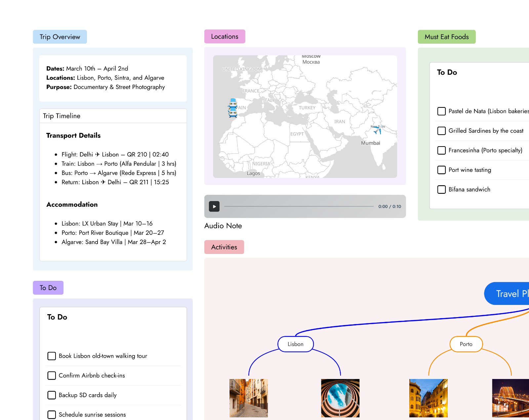Seek on the audio progress bar
This screenshot has width=529, height=420.
point(299,206)
